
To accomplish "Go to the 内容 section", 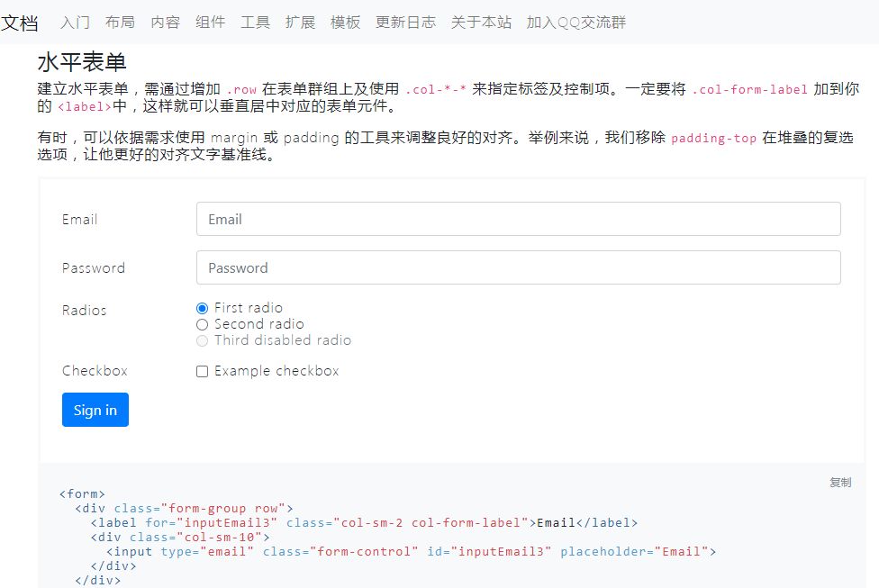I will coord(166,23).
